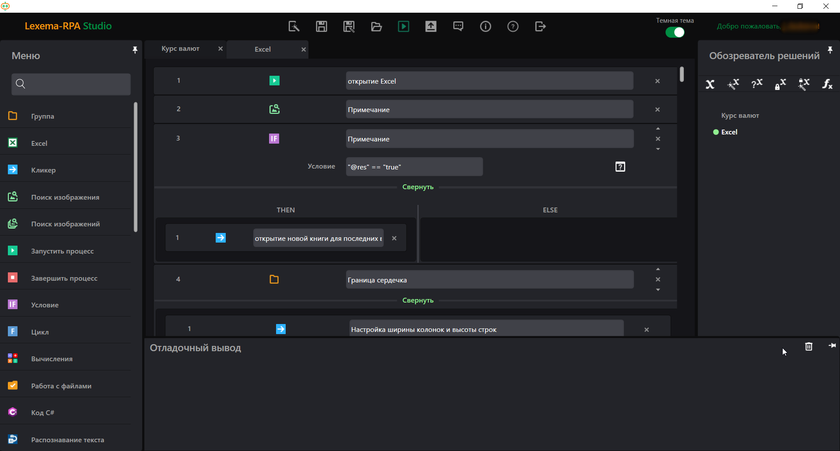Edit the Условие condition field
This screenshot has height=451, width=840.
click(x=414, y=167)
